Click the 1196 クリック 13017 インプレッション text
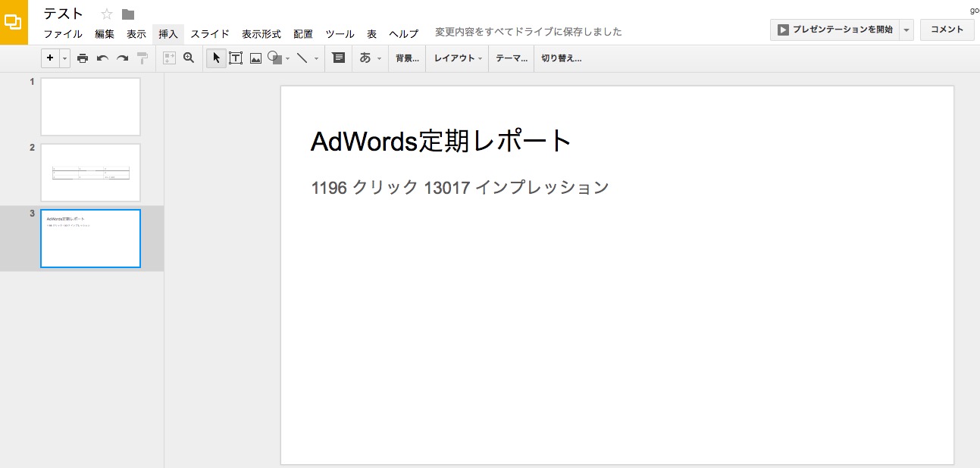The height and width of the screenshot is (468, 980). [x=460, y=187]
